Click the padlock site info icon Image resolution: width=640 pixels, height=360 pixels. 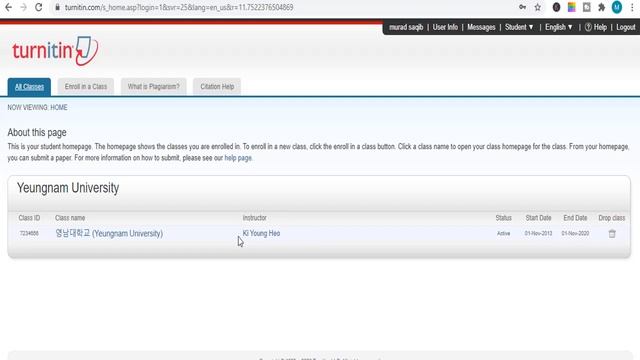click(x=58, y=7)
